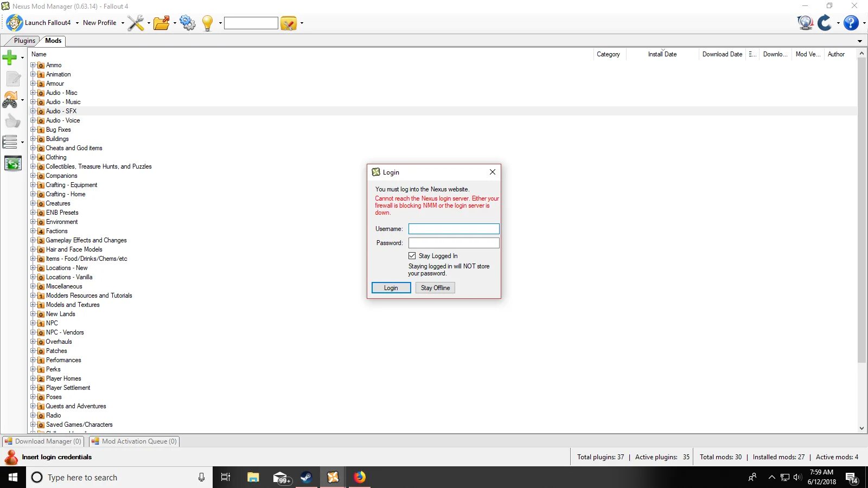
Task: Sort by Download Date column header
Action: (x=722, y=54)
